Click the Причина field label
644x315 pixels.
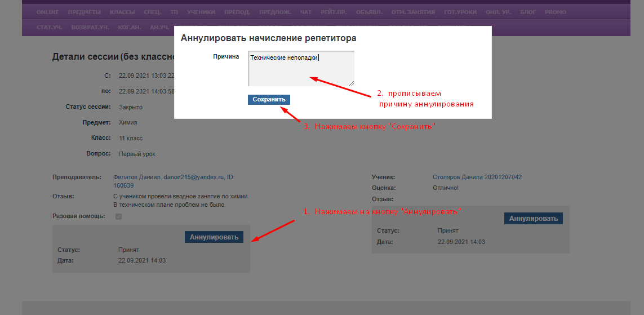(x=226, y=57)
